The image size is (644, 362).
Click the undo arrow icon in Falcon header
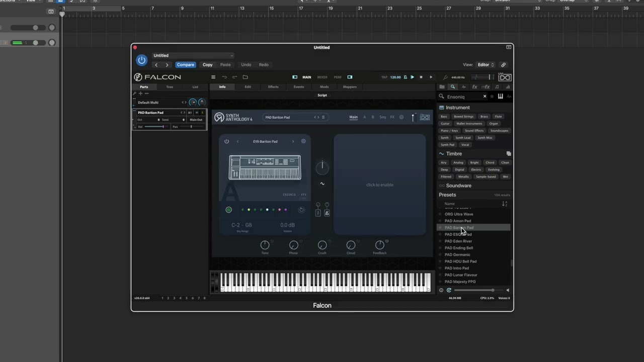click(x=224, y=77)
